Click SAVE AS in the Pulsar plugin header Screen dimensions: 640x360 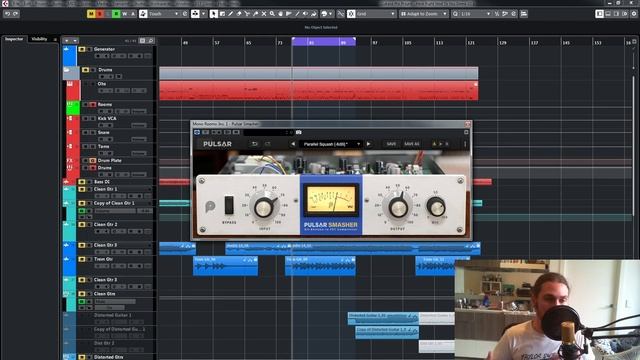click(x=411, y=144)
